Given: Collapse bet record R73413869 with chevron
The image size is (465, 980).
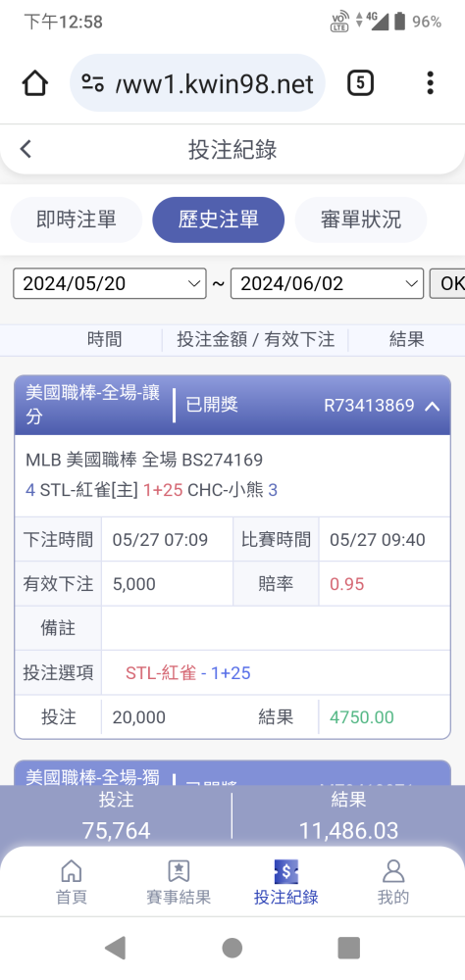Looking at the screenshot, I should pos(432,407).
